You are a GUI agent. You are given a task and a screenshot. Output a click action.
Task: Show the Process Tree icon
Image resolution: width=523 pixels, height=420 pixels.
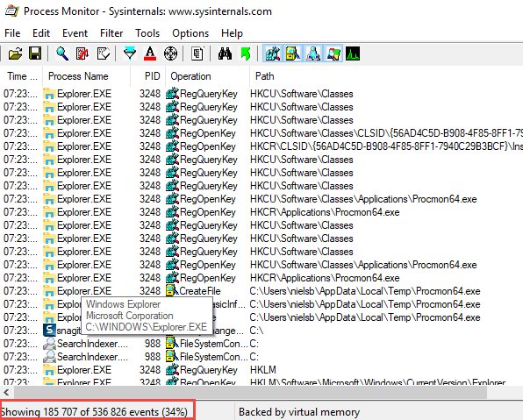coord(197,53)
